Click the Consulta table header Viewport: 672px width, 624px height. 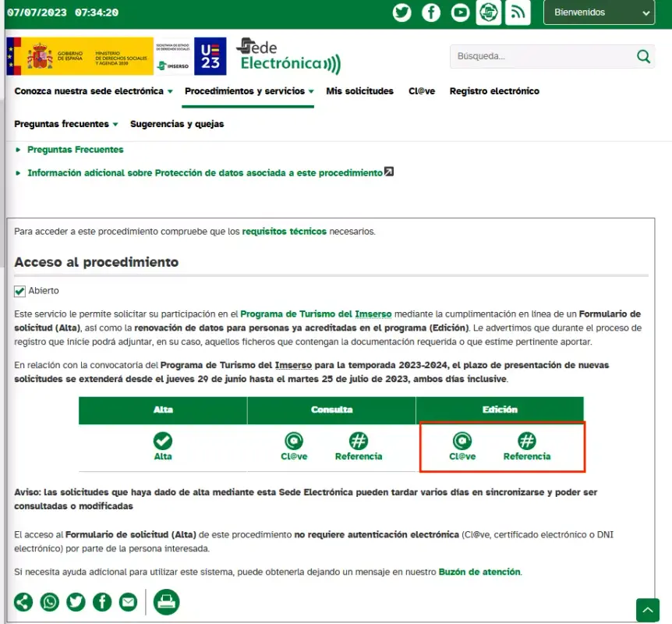pyautogui.click(x=332, y=410)
